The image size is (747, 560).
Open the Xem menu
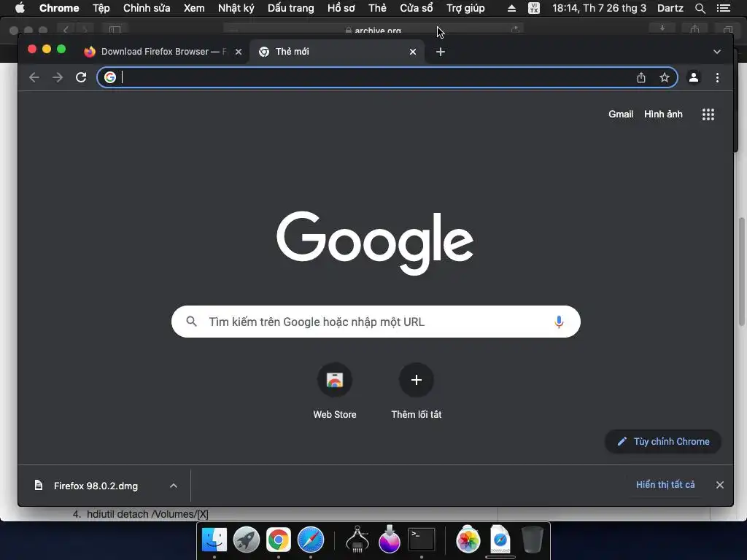(194, 8)
